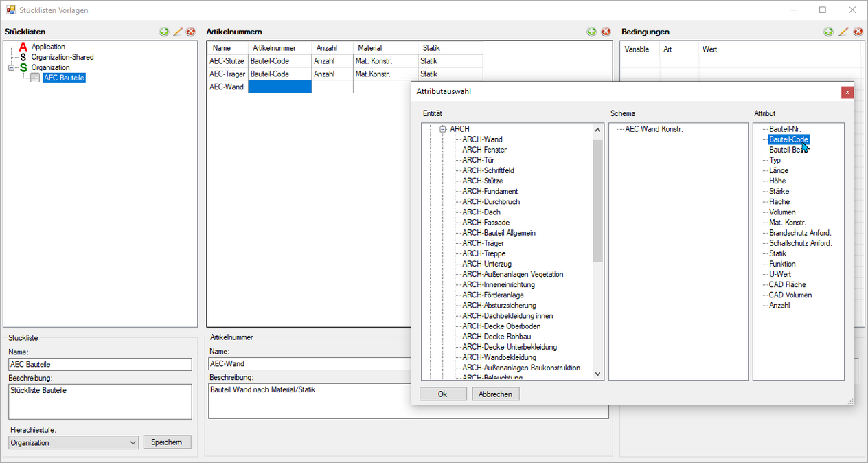Click the green S icon of Organization
The height and width of the screenshot is (463, 868).
(x=23, y=67)
